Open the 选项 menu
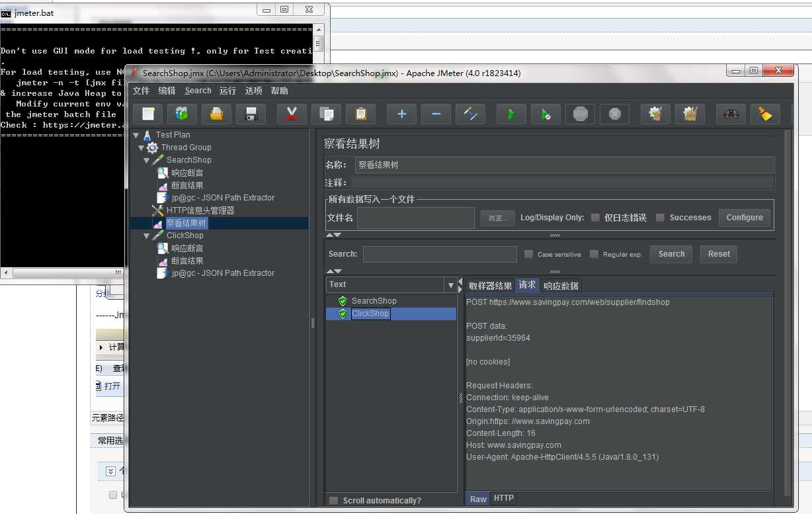 click(254, 91)
